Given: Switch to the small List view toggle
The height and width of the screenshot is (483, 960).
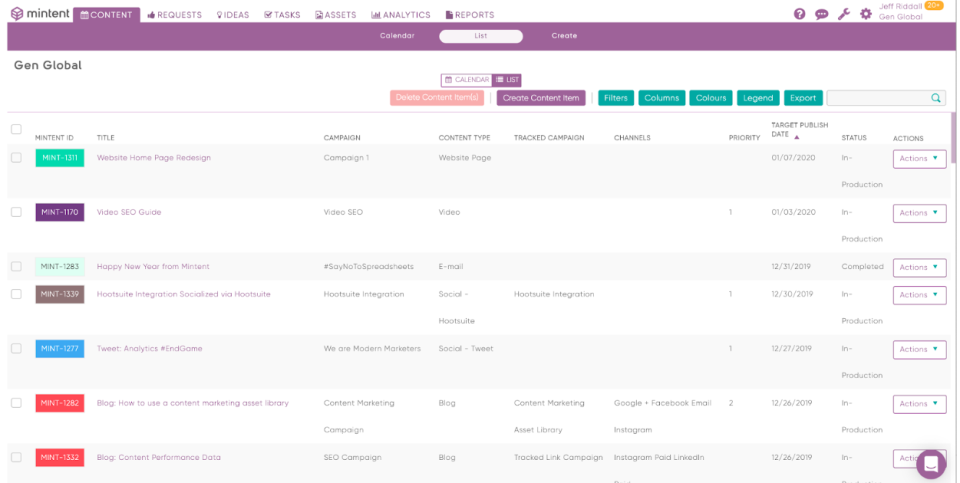Looking at the screenshot, I should click(507, 80).
